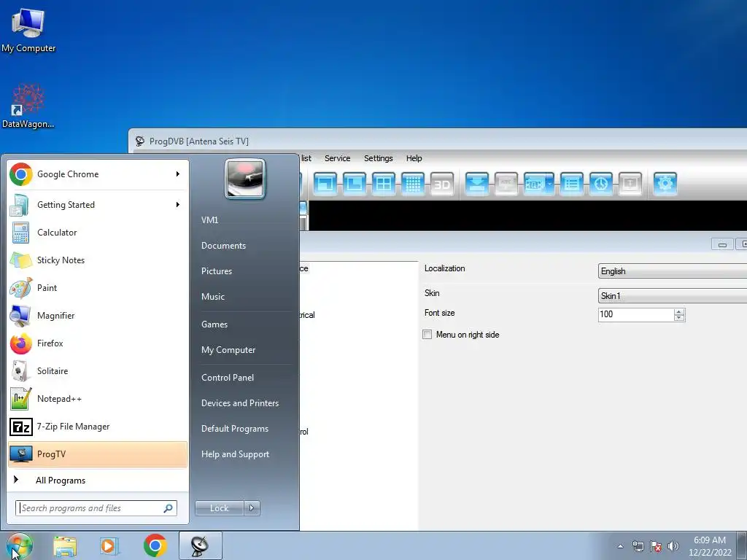Open shutdown options arrow beside Lock
This screenshot has width=747, height=560.
(252, 508)
